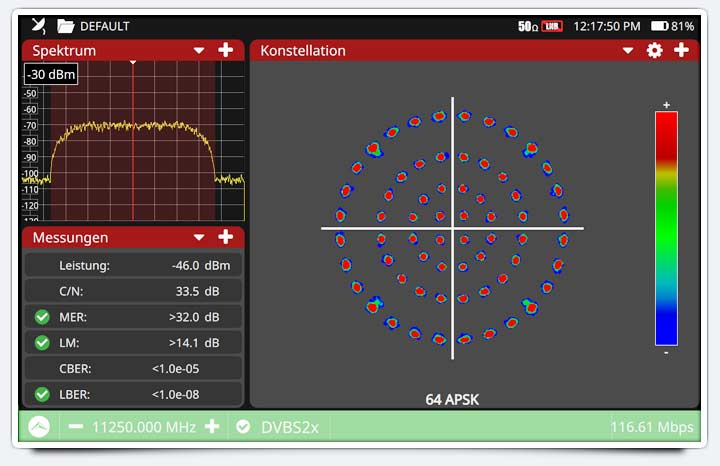This screenshot has width=720, height=466.
Task: Tap the 116.61 Mbps bitrate readout
Action: (652, 427)
